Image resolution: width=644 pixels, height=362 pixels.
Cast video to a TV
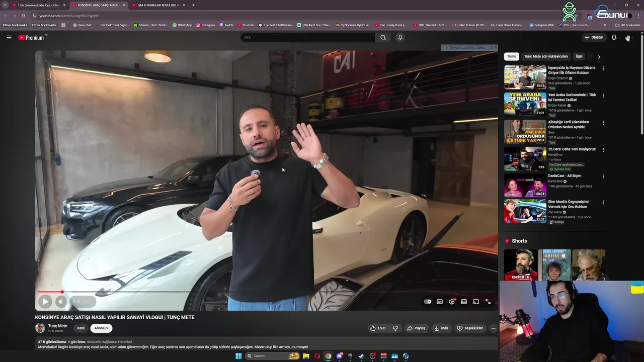point(476,302)
